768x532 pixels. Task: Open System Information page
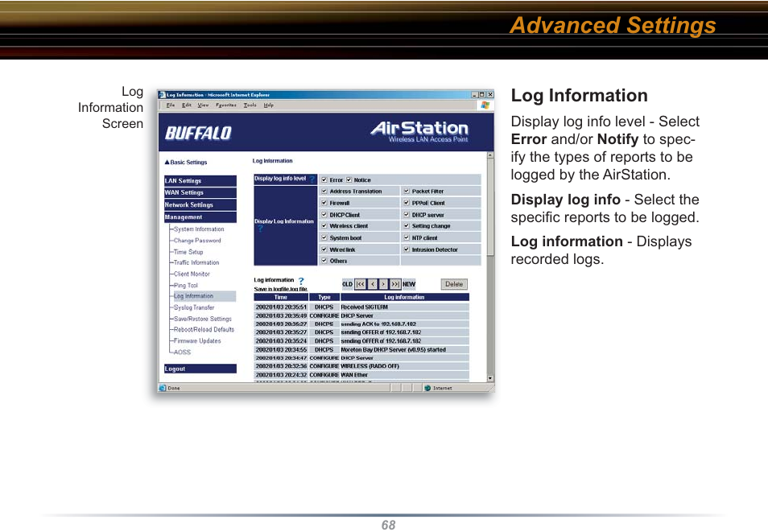[x=199, y=229]
